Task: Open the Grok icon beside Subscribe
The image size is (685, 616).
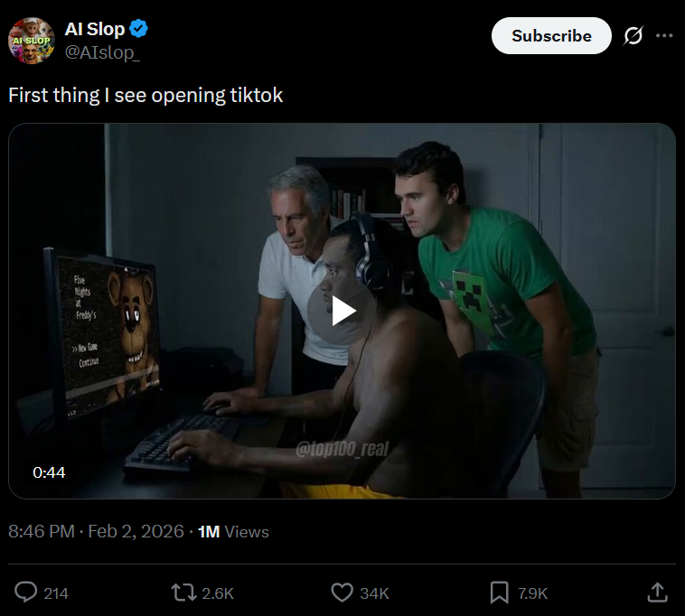Action: (x=633, y=36)
